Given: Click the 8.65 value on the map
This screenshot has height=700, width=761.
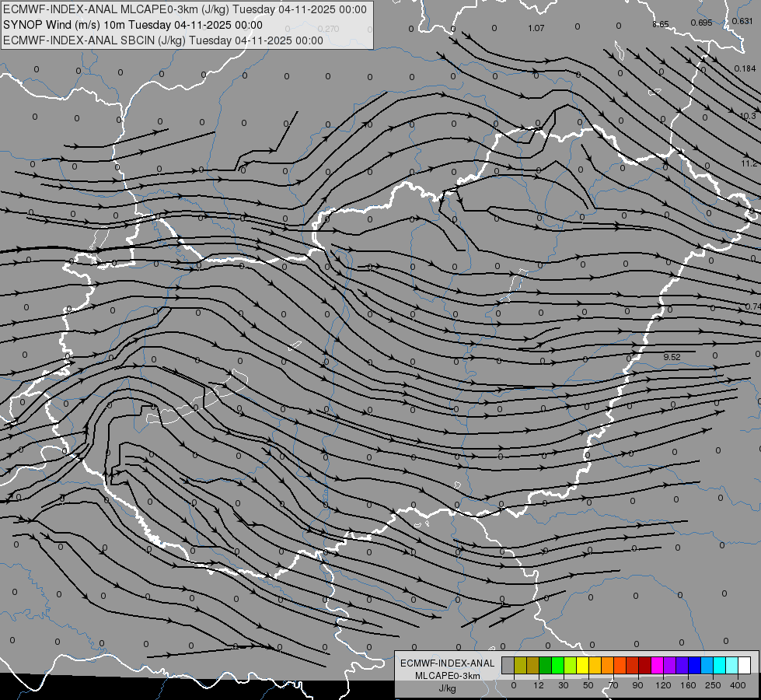Looking at the screenshot, I should [661, 24].
